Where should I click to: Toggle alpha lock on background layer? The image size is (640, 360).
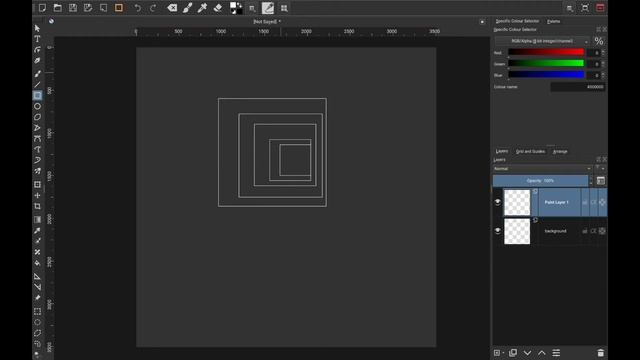pos(593,231)
